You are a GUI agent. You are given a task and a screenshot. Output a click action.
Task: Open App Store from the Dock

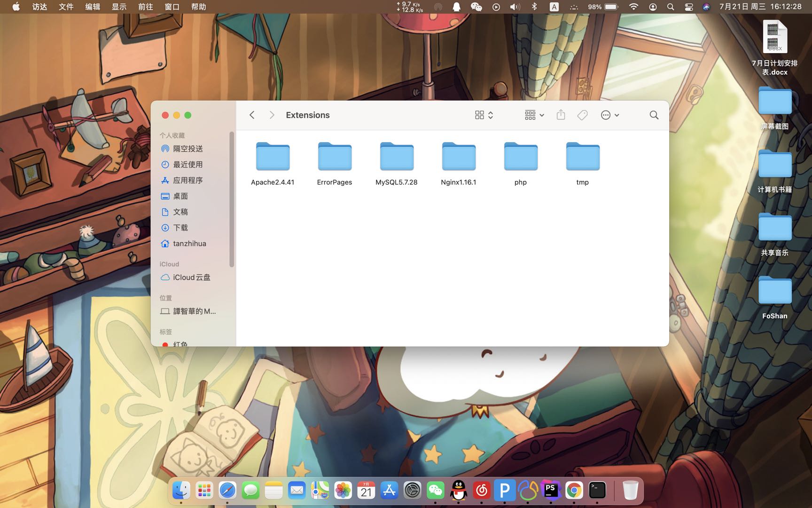coord(389,491)
